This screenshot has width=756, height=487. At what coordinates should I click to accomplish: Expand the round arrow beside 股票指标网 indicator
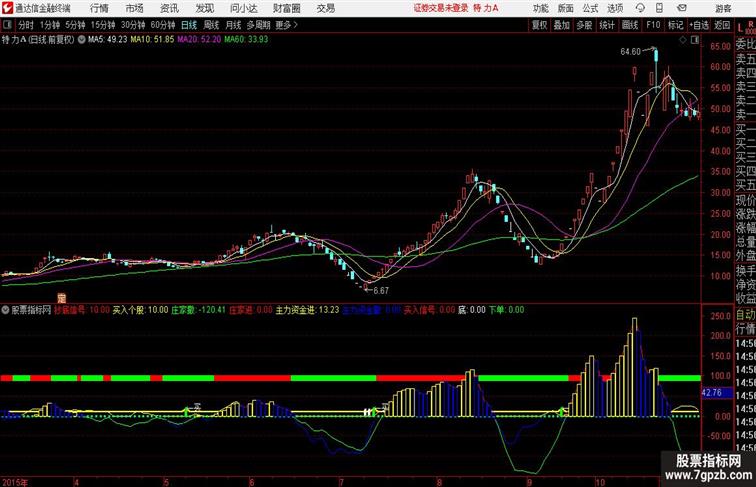(x=5, y=310)
